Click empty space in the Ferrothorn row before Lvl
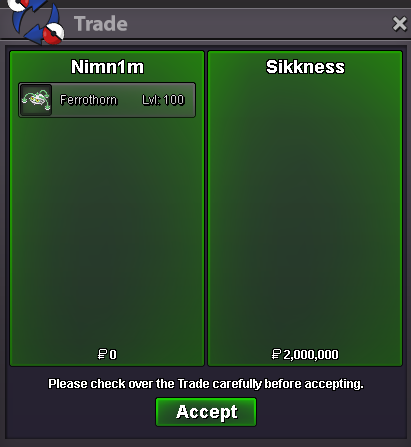Screen dimensions: 411x447 click(129, 100)
